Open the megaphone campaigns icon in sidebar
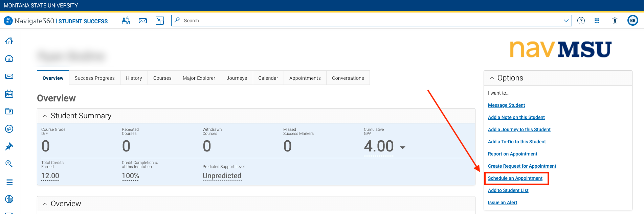Image resolution: width=644 pixels, height=214 pixels. coord(9,129)
